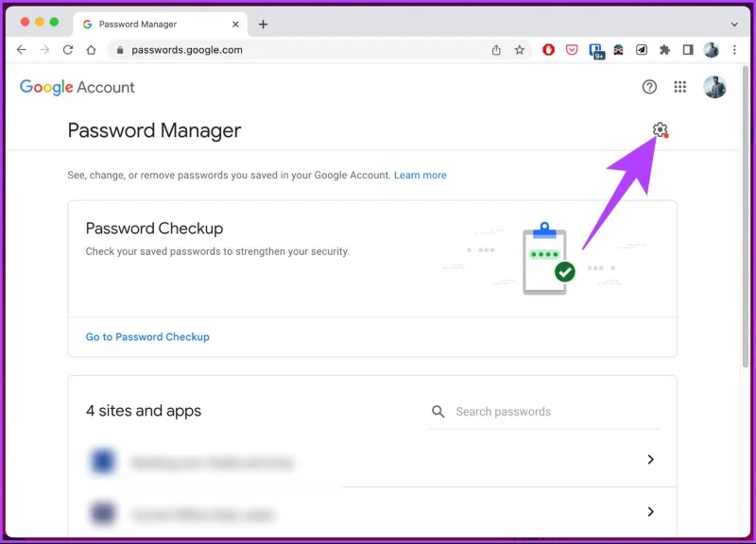Bookmark this page with the star
This screenshot has height=544, width=756.
coord(519,50)
